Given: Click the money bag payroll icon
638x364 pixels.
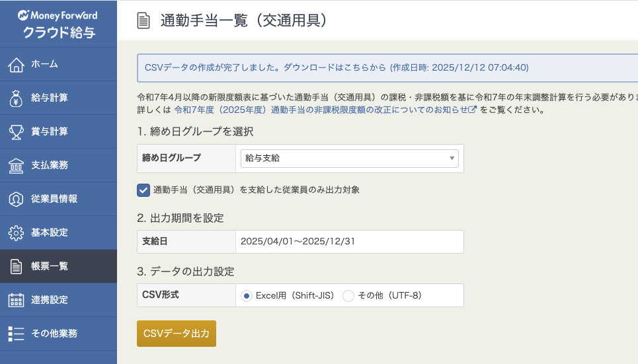Looking at the screenshot, I should (16, 98).
